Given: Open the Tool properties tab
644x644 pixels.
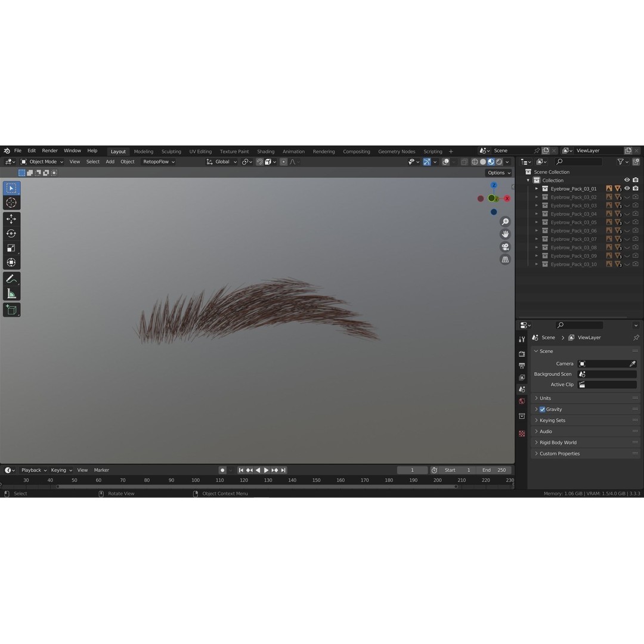Looking at the screenshot, I should pyautogui.click(x=522, y=339).
